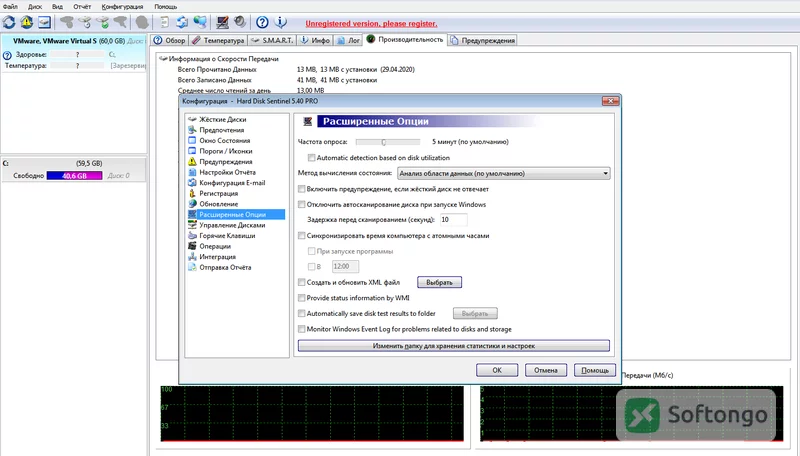Image resolution: width=800 pixels, height=456 pixels.
Task: Check Отключить автосканирование диска при запуске Windows
Action: coord(302,205)
